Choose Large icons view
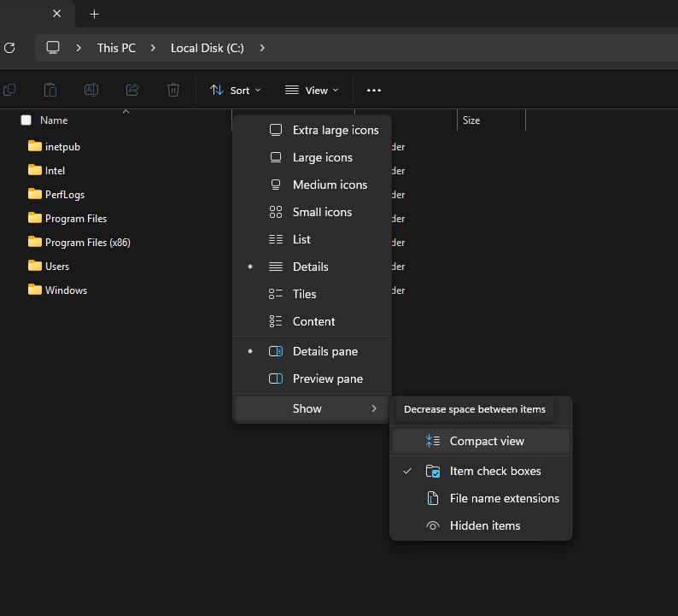This screenshot has width=678, height=616. (313, 157)
